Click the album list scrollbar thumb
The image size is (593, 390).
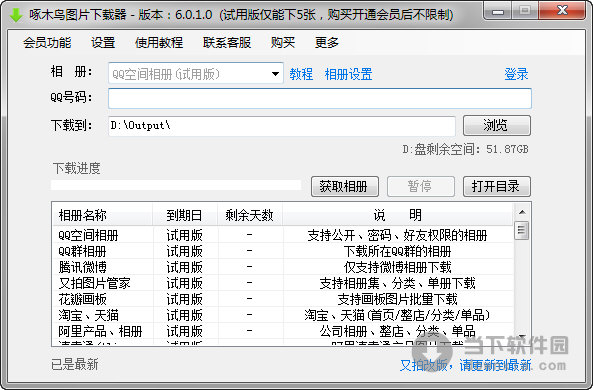tap(522, 230)
